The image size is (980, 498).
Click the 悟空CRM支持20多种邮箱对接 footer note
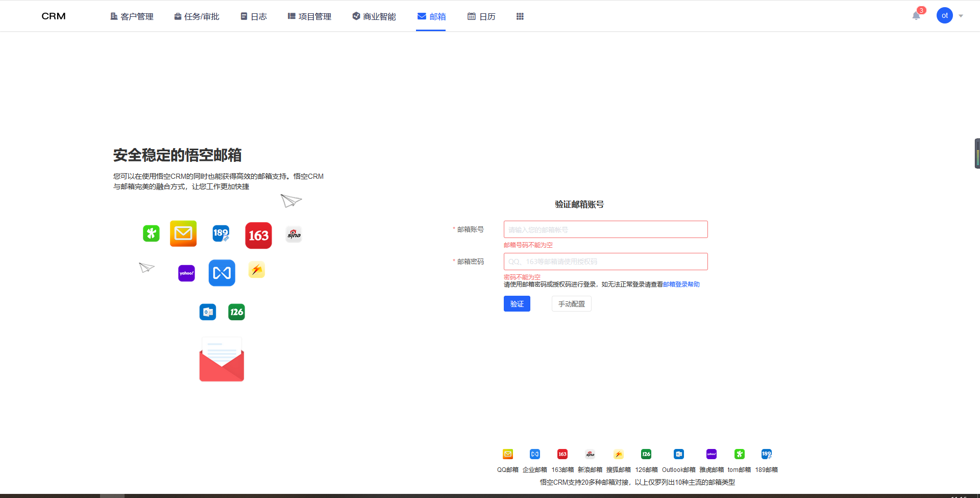point(638,482)
